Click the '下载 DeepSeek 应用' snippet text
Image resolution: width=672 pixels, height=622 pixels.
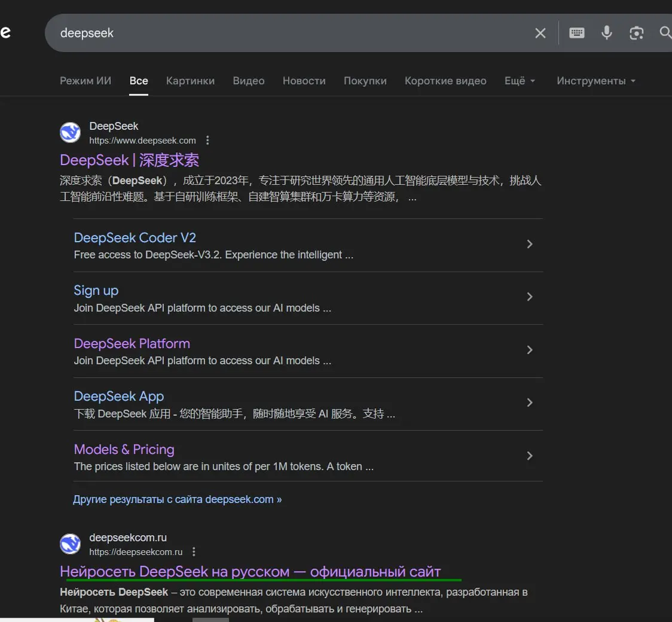(x=234, y=414)
